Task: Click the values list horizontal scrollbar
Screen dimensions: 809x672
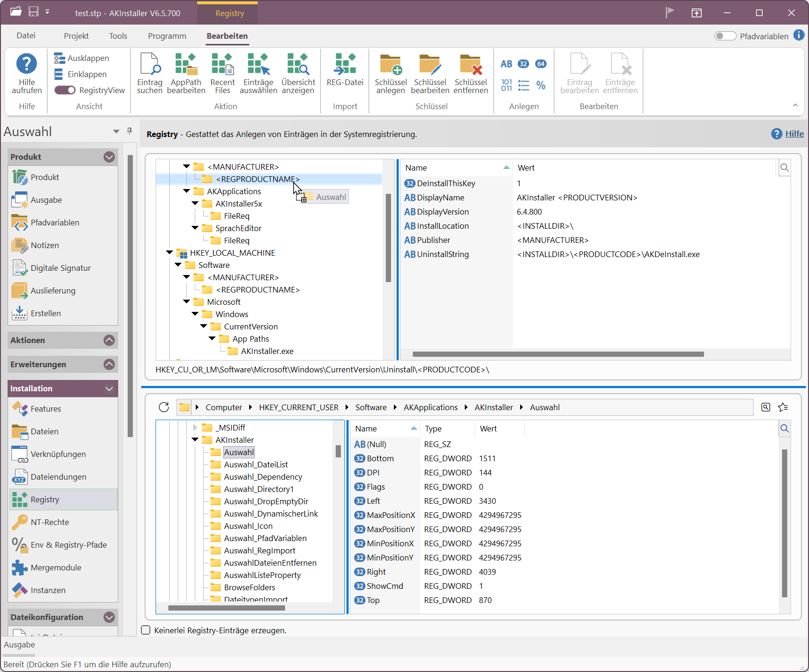Action: coord(558,354)
